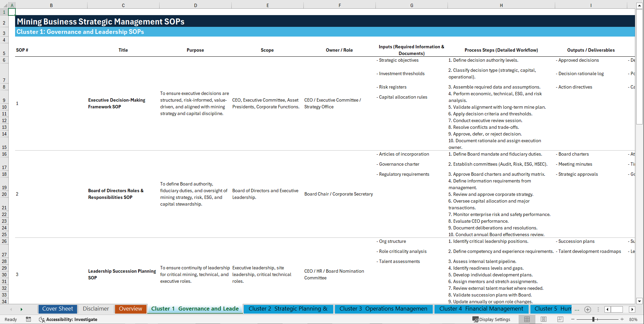
Task: Open Display Settings from the status bar
Action: point(491,319)
